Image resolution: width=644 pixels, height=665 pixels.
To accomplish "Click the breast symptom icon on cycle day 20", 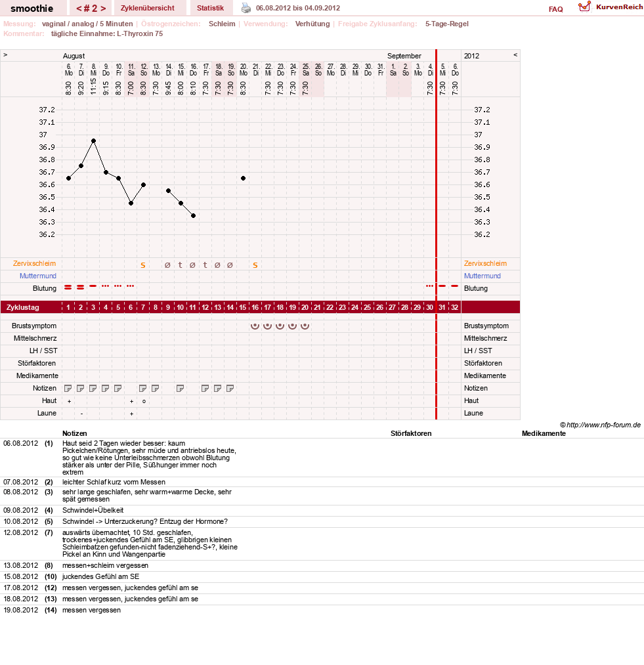I will [x=305, y=326].
